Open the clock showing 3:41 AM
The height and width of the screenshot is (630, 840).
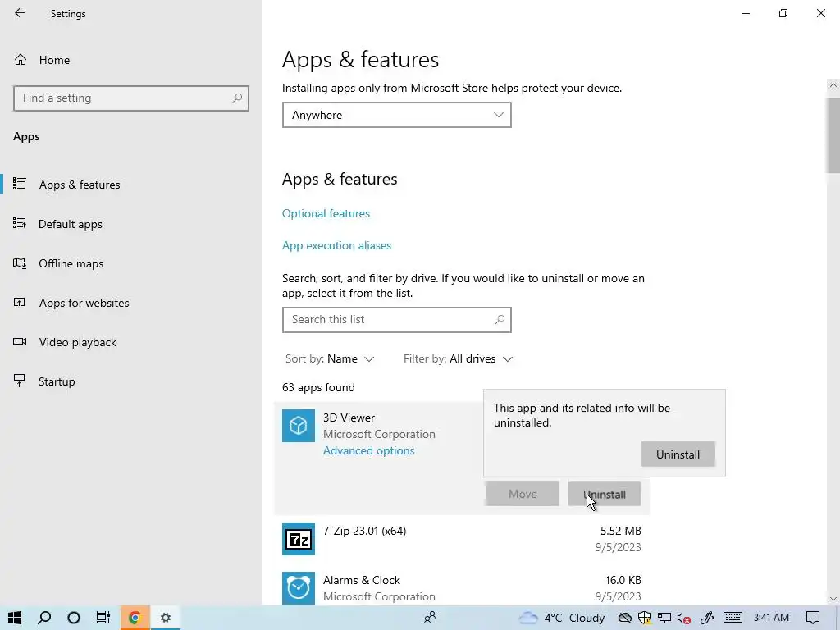click(x=771, y=618)
